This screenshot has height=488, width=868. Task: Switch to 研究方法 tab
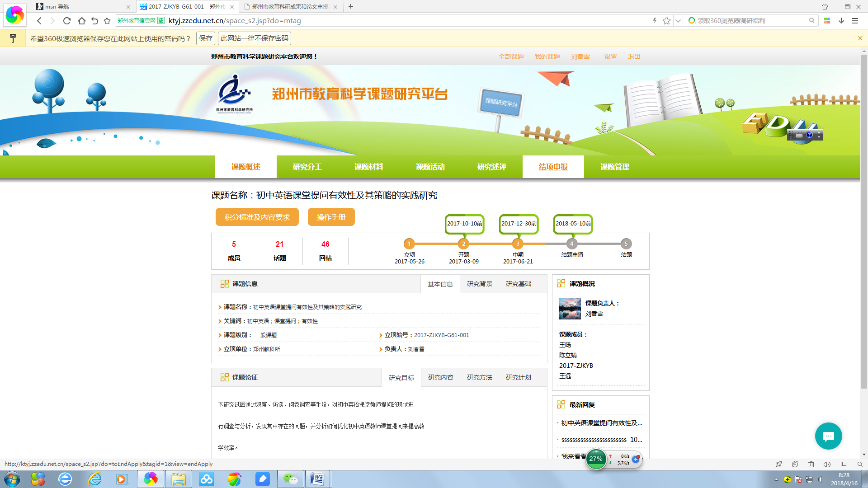480,377
